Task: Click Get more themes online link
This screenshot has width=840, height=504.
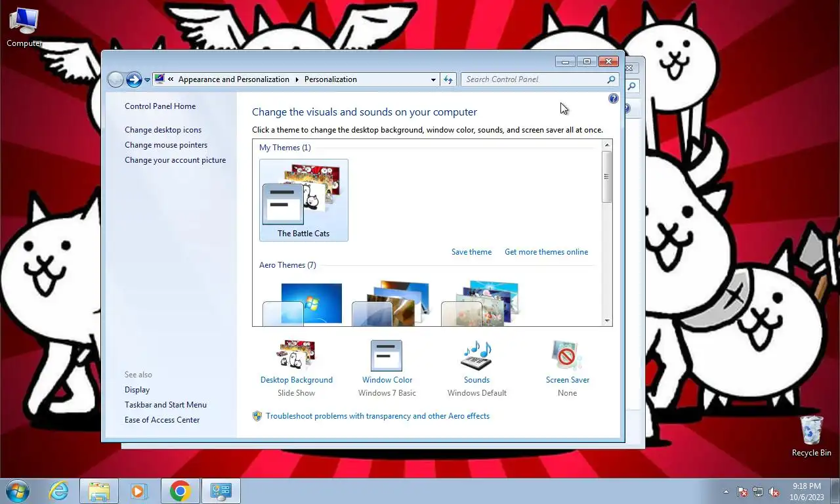Action: click(546, 252)
